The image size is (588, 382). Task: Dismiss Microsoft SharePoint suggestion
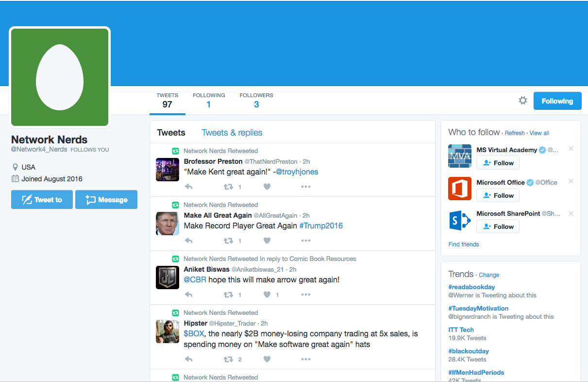coord(571,214)
